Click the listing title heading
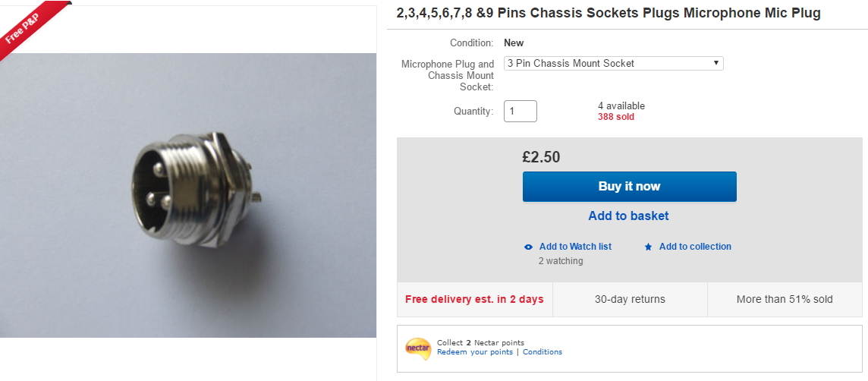Screen dimensions: 868x381 tap(609, 14)
